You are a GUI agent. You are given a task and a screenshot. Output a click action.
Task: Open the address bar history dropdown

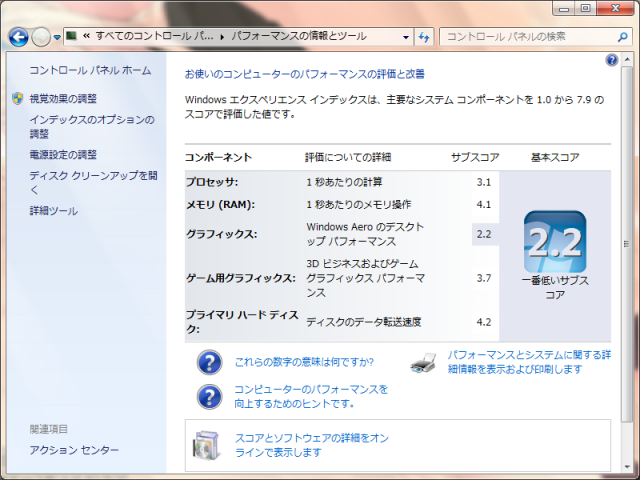point(406,37)
